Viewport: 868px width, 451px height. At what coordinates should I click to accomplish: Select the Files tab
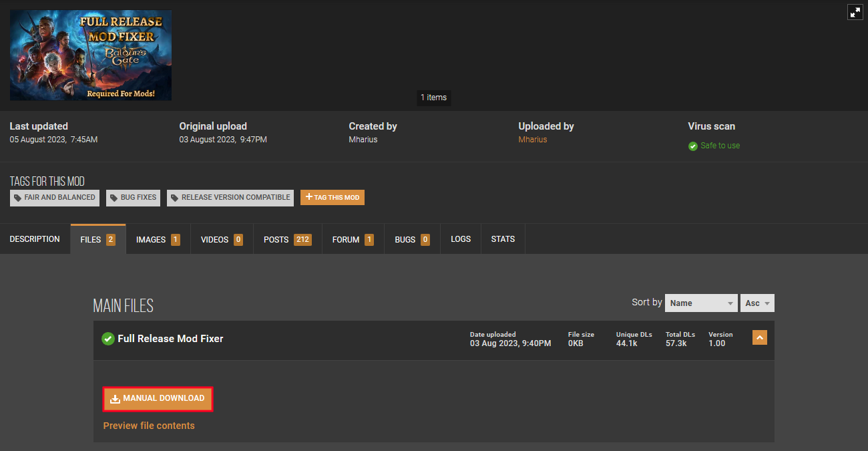pos(98,239)
